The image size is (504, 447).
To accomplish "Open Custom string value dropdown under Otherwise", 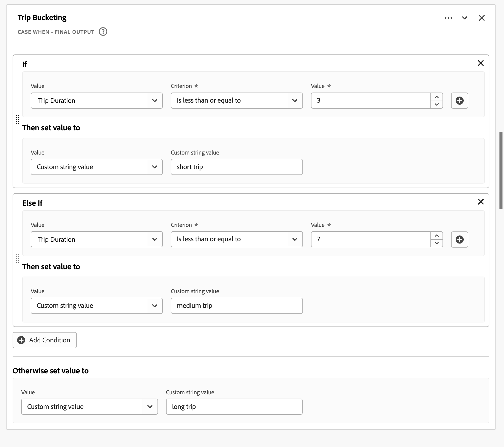I will click(x=150, y=406).
